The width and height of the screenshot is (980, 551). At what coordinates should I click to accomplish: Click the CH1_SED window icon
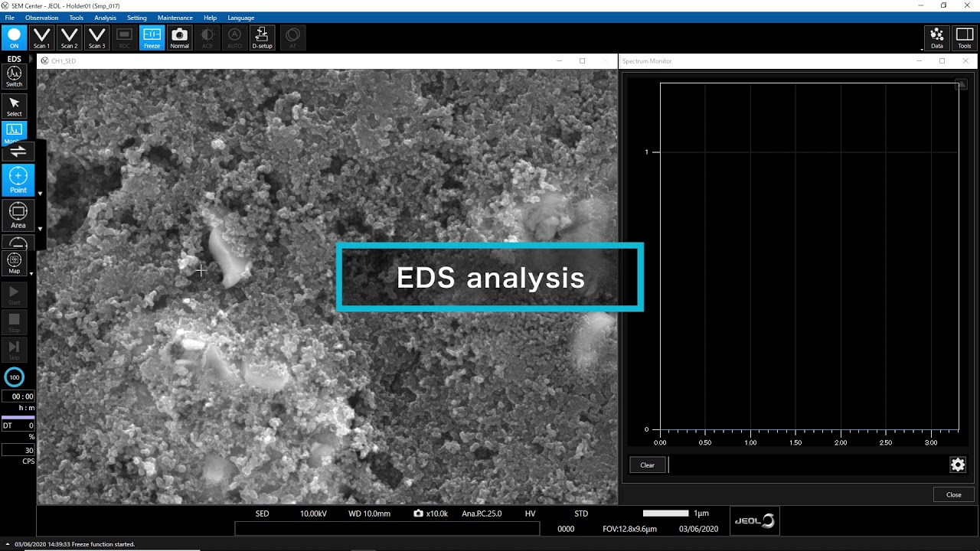44,60
